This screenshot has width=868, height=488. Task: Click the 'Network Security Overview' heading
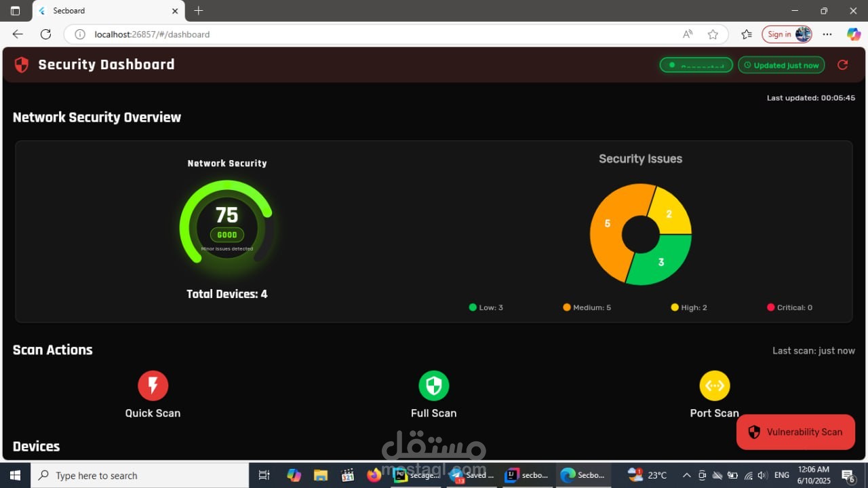coord(97,117)
